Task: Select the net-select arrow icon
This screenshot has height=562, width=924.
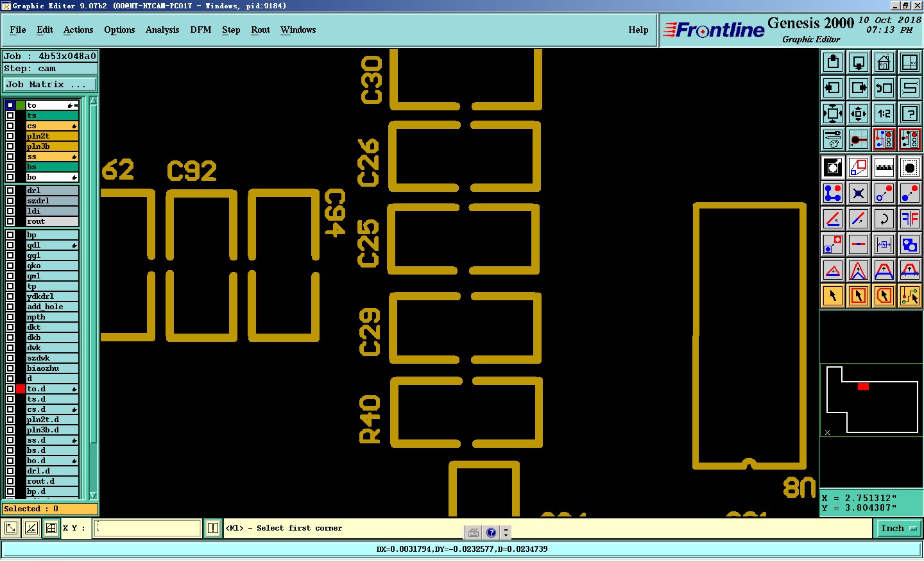Action: coord(910,296)
